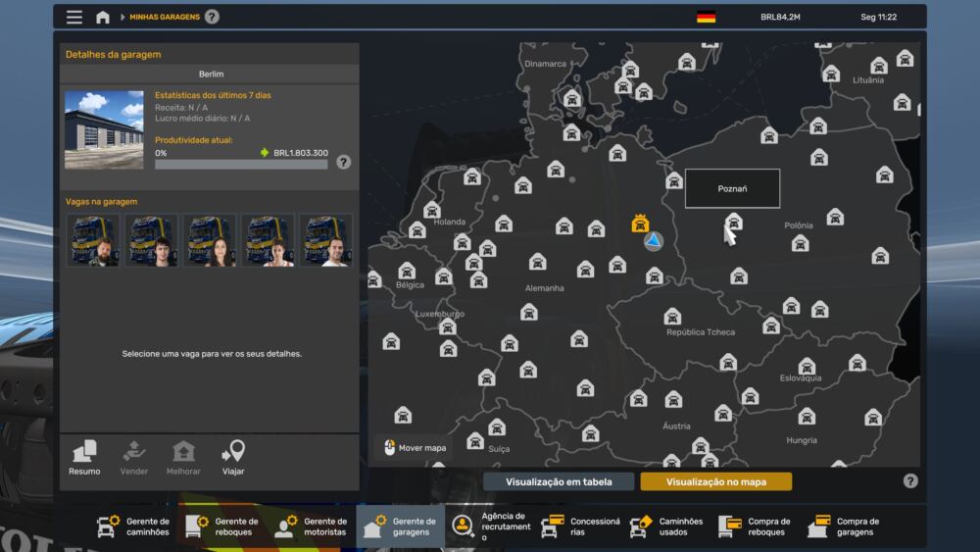Image resolution: width=980 pixels, height=552 pixels.
Task: Select the third garage slot with female driver
Action: click(x=210, y=240)
